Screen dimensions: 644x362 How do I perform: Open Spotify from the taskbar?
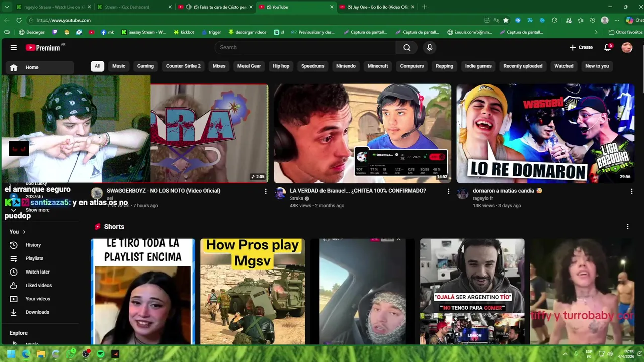[x=100, y=354]
